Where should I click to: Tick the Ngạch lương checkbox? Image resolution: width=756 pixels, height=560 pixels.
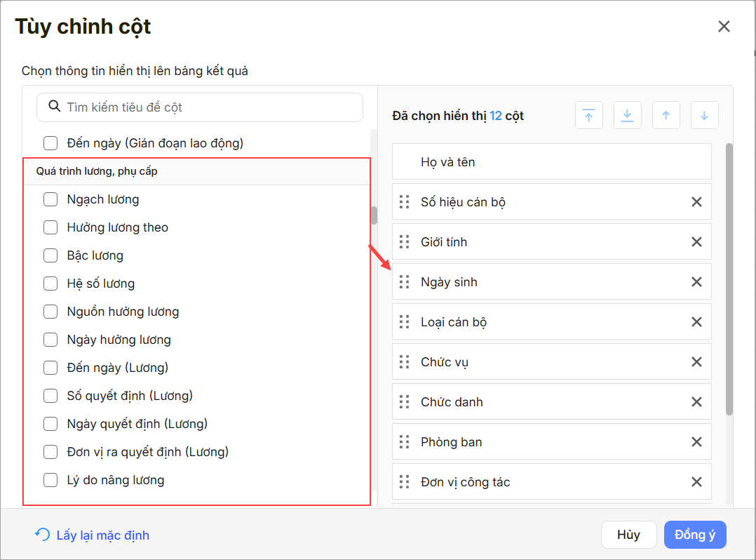[50, 199]
